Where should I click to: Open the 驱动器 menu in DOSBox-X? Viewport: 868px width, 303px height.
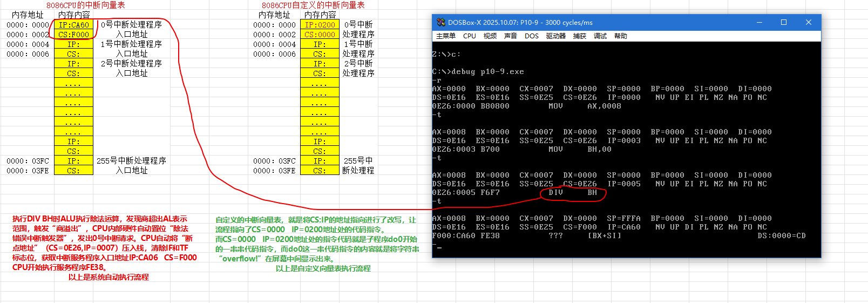tap(556, 36)
